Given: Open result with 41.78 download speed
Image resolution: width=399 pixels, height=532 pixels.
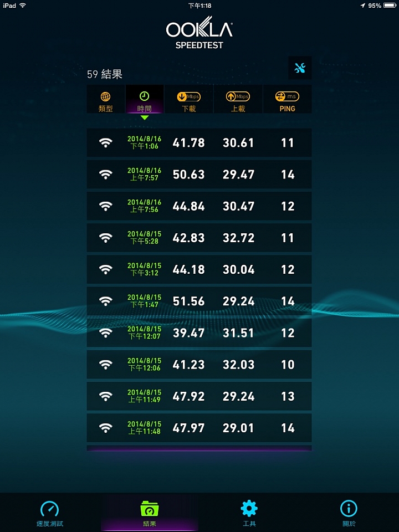Looking at the screenshot, I should tap(199, 142).
